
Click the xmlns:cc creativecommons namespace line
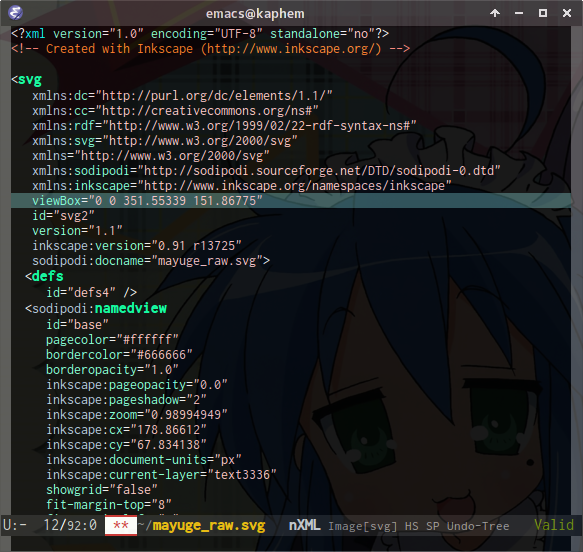[175, 111]
